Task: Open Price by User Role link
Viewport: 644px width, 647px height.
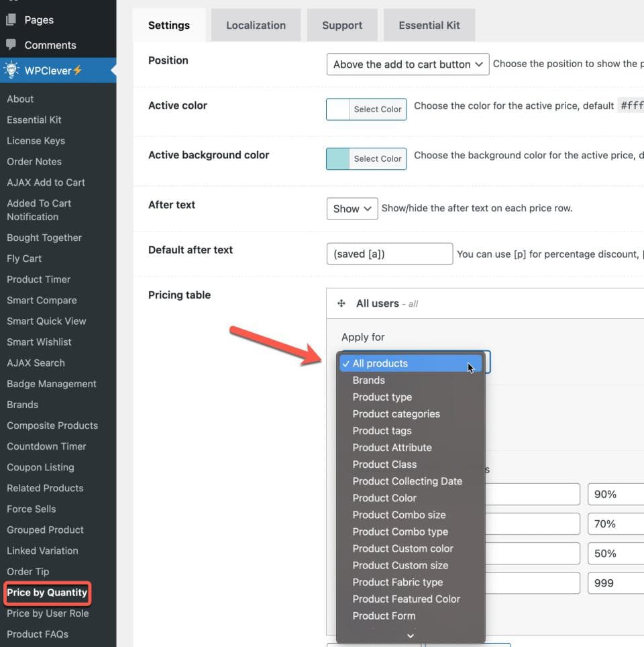Action: click(x=48, y=613)
